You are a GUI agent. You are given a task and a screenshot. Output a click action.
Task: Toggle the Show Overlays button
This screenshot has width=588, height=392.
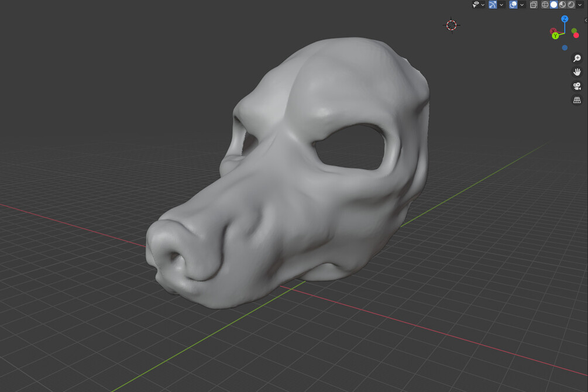pyautogui.click(x=513, y=5)
